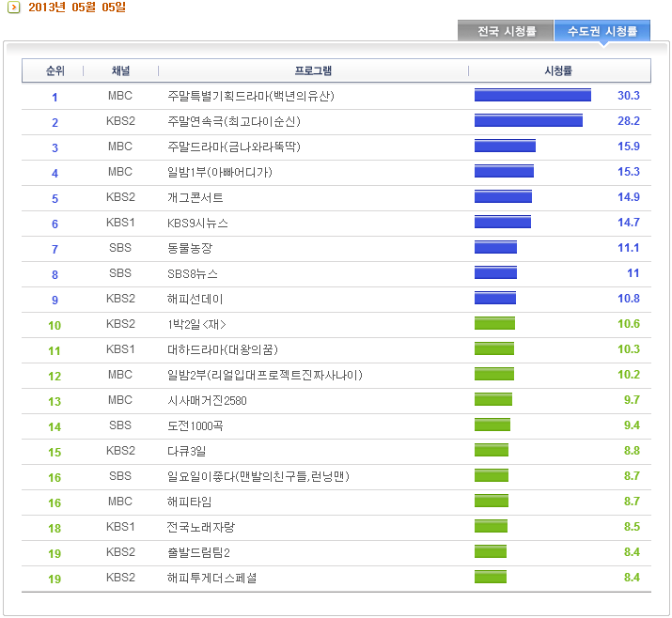Switch to the 전국 시청률 tab
This screenshot has height=618, width=672.
coord(506,31)
